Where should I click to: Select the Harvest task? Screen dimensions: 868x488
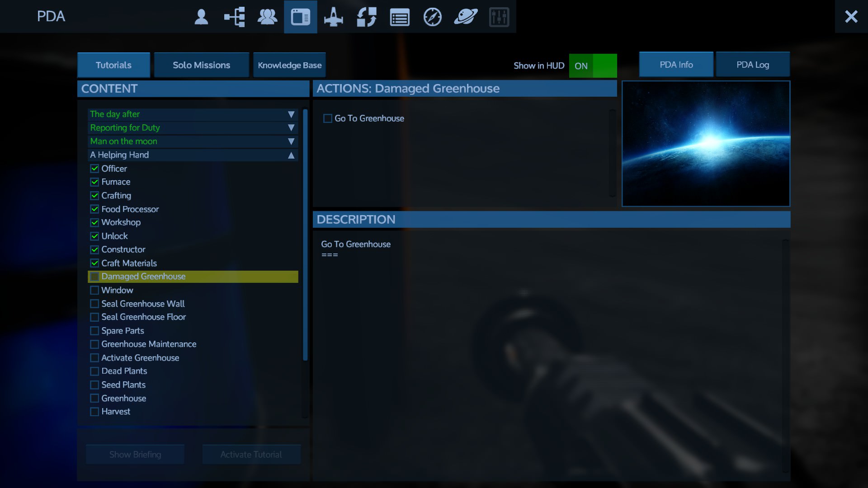pyautogui.click(x=193, y=412)
